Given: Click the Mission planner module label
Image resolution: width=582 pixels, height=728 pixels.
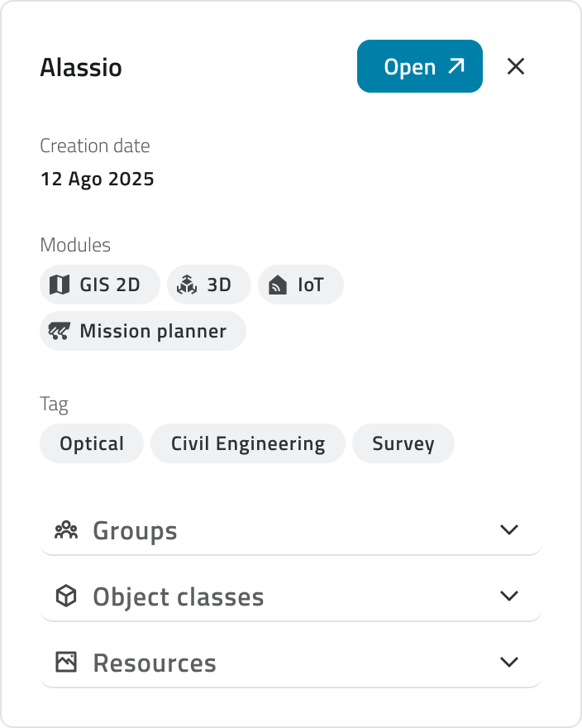Looking at the screenshot, I should click(153, 332).
